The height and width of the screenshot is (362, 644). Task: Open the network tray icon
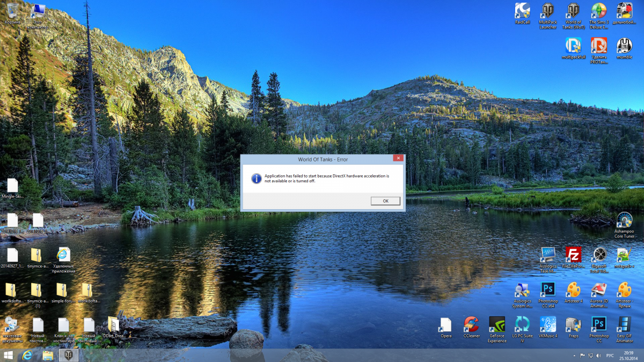pos(590,355)
